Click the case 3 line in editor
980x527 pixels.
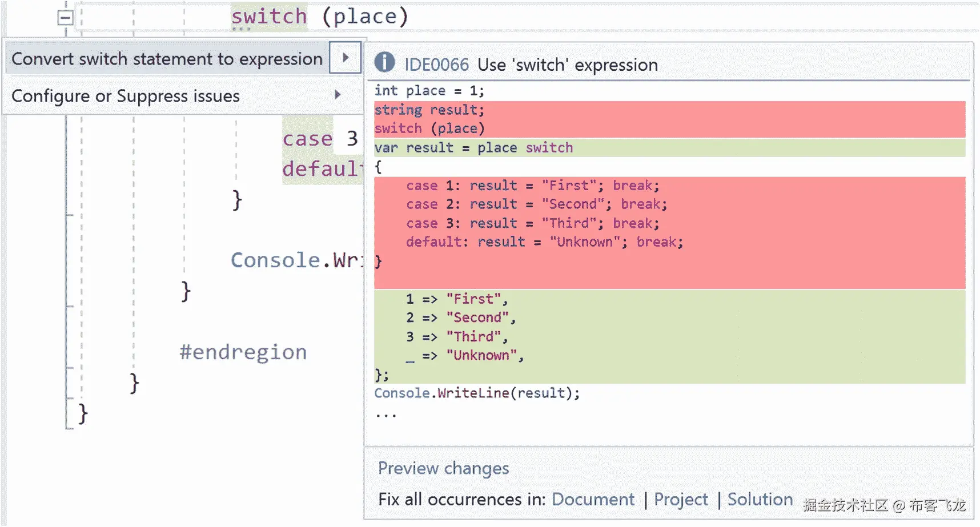pos(320,139)
